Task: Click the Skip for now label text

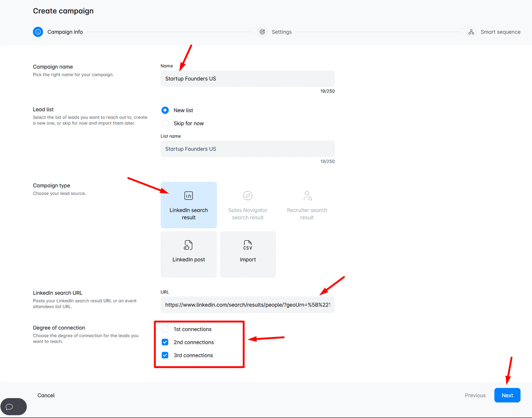Action: pyautogui.click(x=189, y=123)
